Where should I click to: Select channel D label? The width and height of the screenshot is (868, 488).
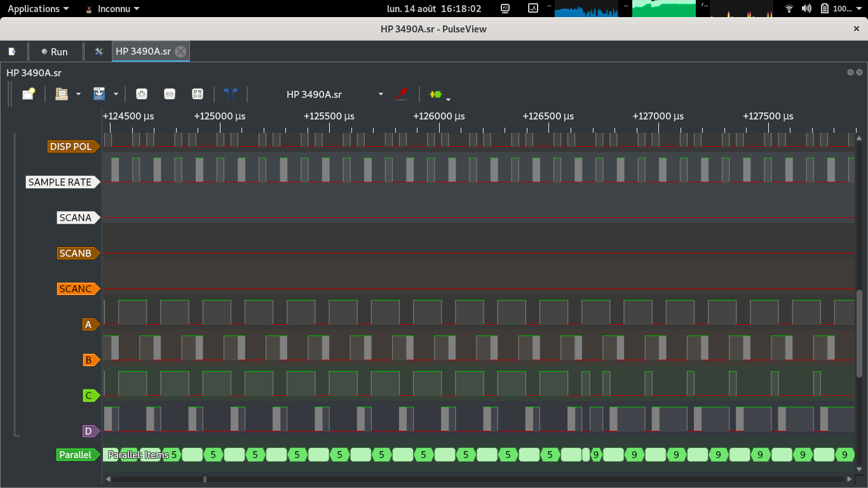92,431
